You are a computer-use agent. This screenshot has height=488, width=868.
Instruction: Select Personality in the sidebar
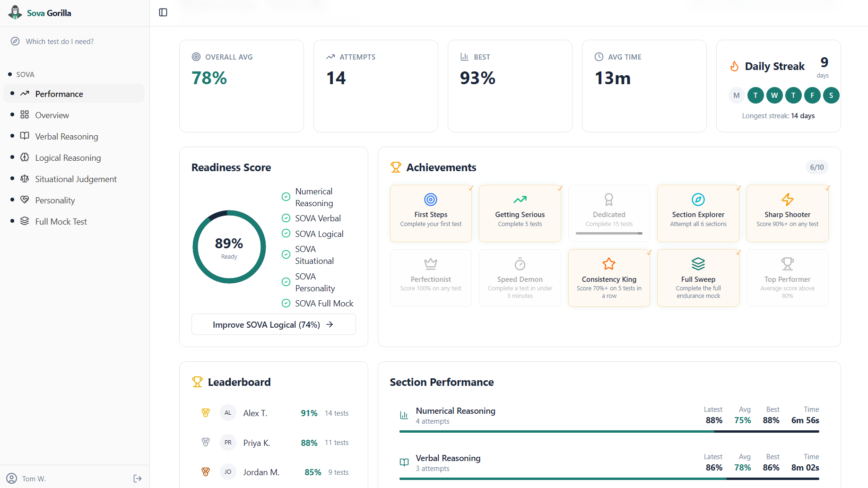tap(74, 200)
